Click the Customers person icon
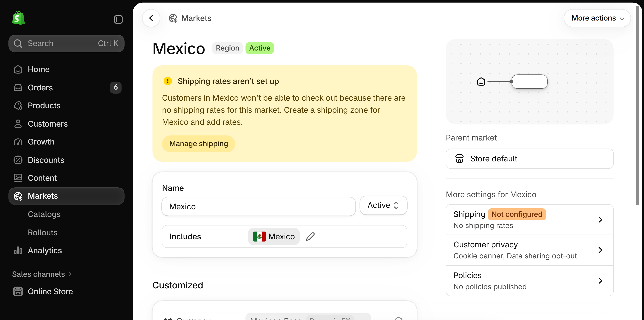The image size is (644, 320). (x=18, y=124)
